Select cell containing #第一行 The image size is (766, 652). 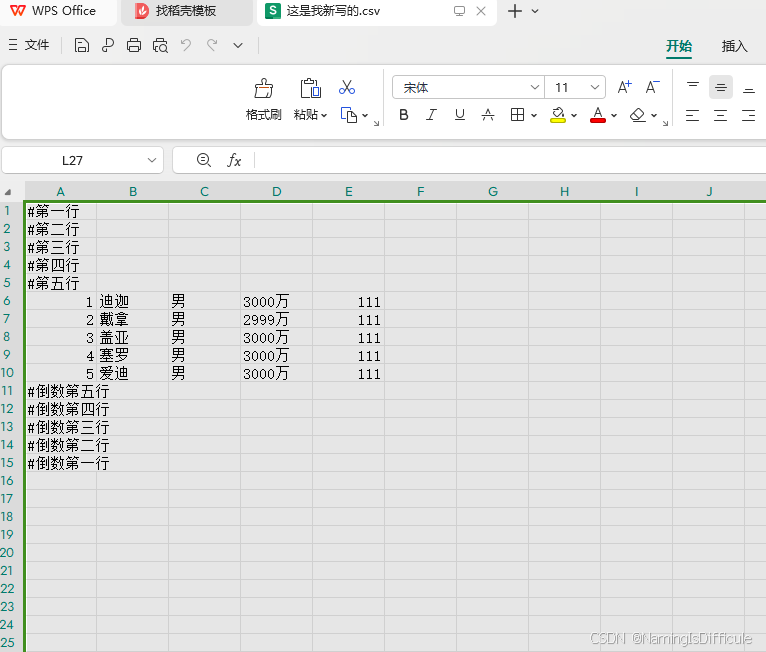point(61,211)
